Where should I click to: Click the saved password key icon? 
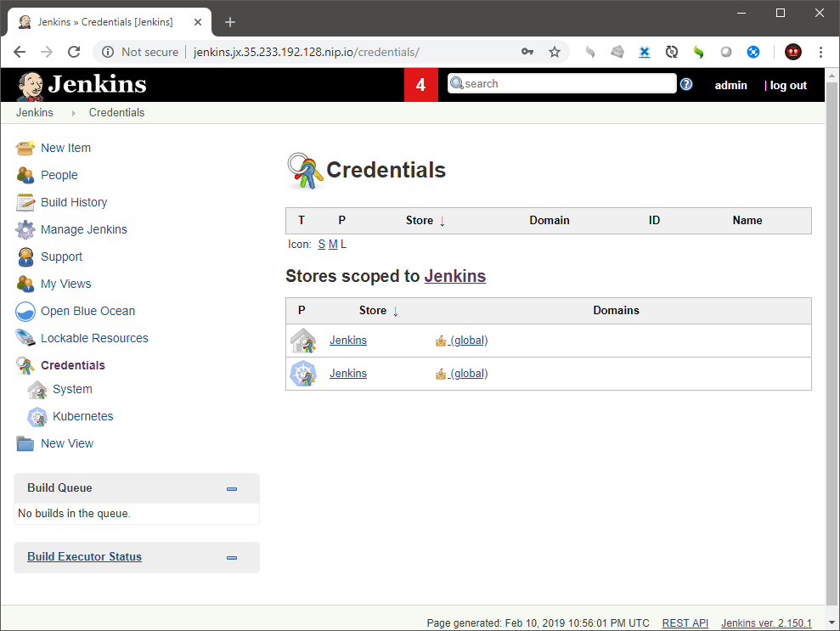click(527, 52)
